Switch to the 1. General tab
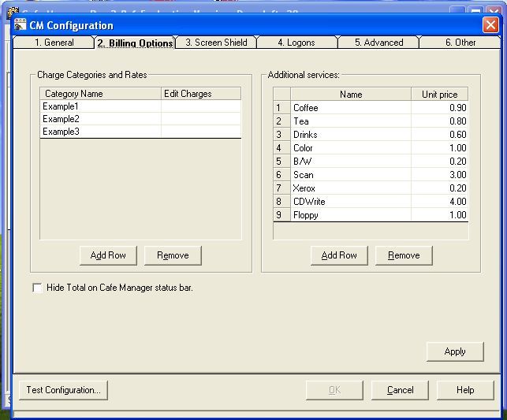 click(54, 43)
